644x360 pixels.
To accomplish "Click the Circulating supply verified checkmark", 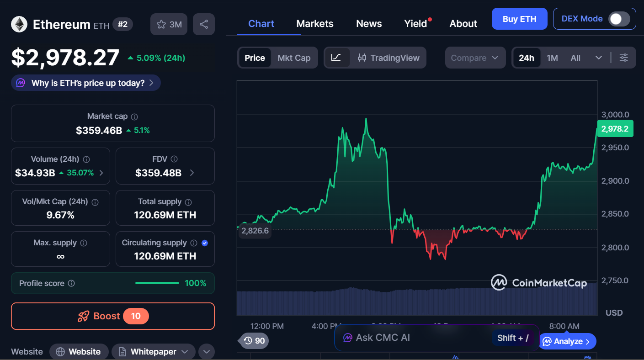I will tap(205, 243).
